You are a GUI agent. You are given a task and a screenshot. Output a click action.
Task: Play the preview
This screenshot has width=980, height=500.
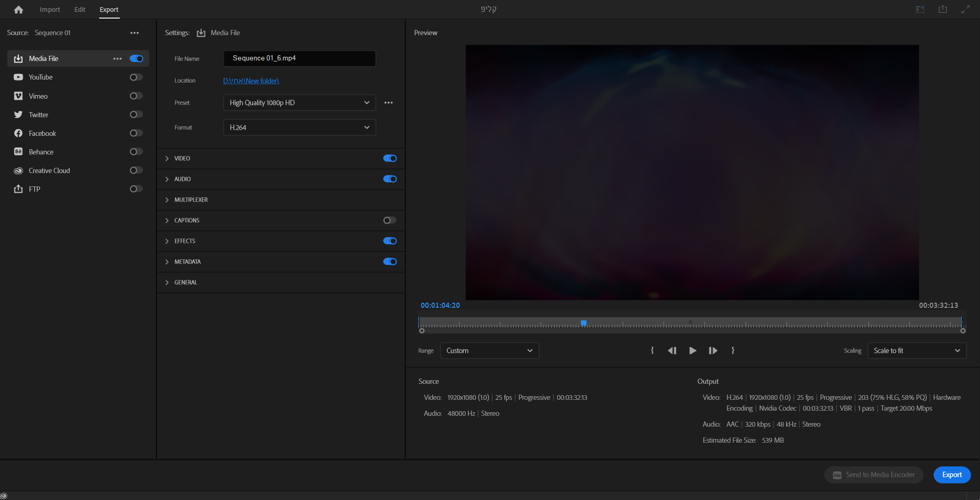[692, 350]
